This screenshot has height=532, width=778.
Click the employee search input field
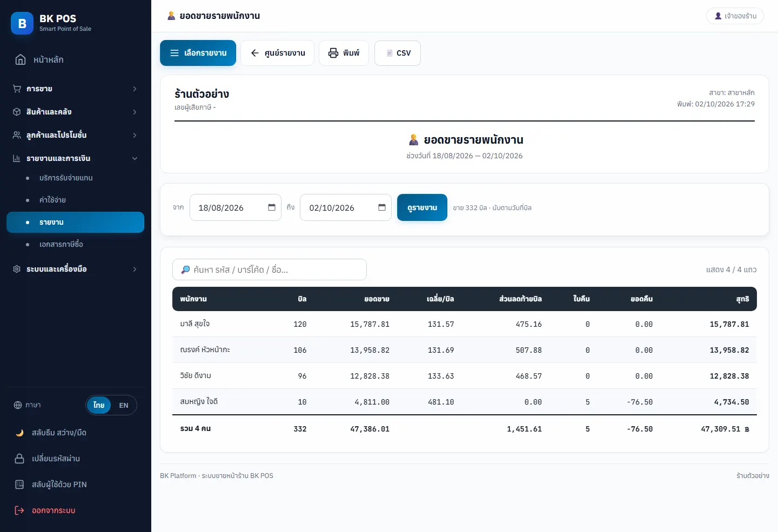tap(270, 270)
